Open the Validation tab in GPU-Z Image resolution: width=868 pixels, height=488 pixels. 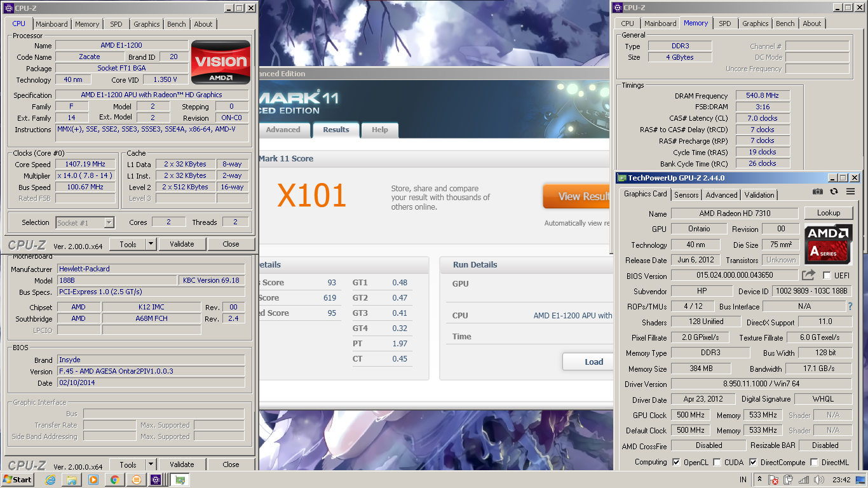click(759, 195)
